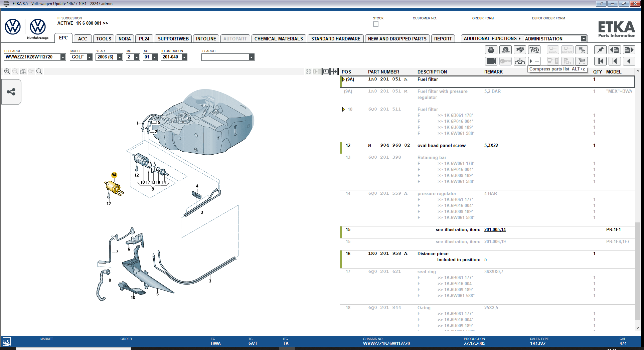Click the share icon beside the illustration
The image size is (644, 350).
pyautogui.click(x=11, y=92)
